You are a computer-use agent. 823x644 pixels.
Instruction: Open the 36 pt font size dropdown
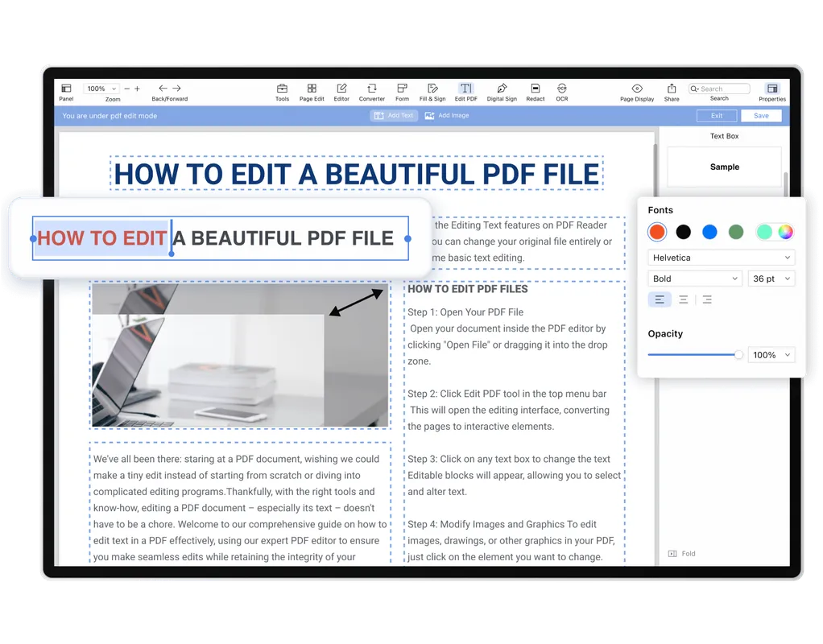point(771,278)
